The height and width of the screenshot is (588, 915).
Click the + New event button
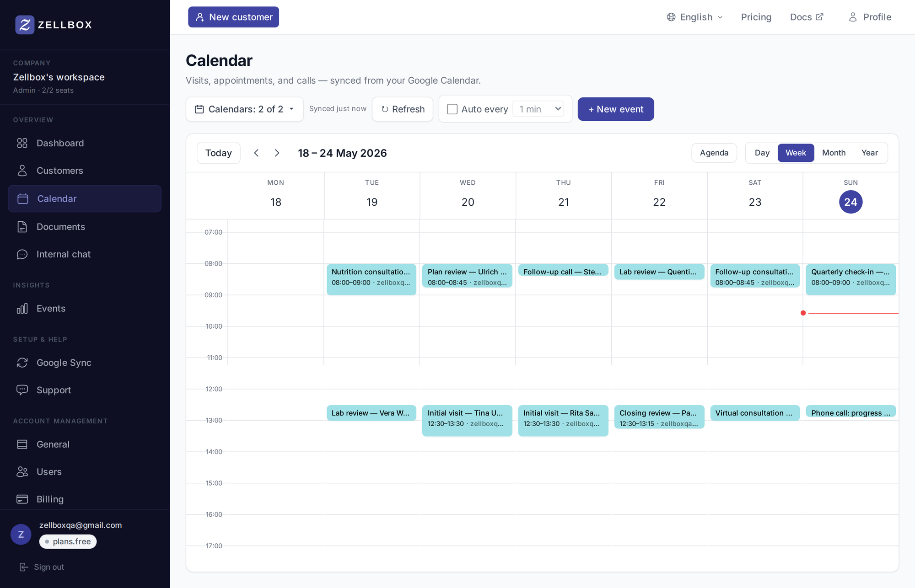[x=616, y=109]
